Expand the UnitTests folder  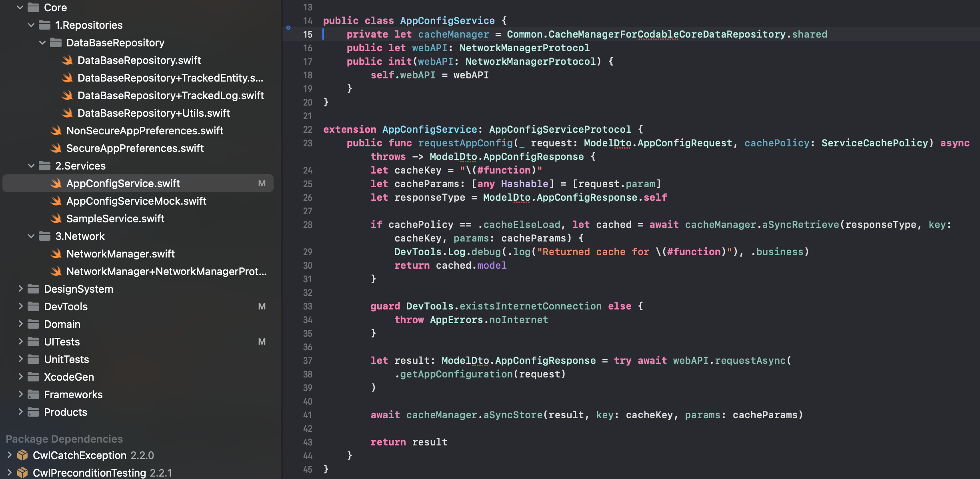tap(20, 359)
